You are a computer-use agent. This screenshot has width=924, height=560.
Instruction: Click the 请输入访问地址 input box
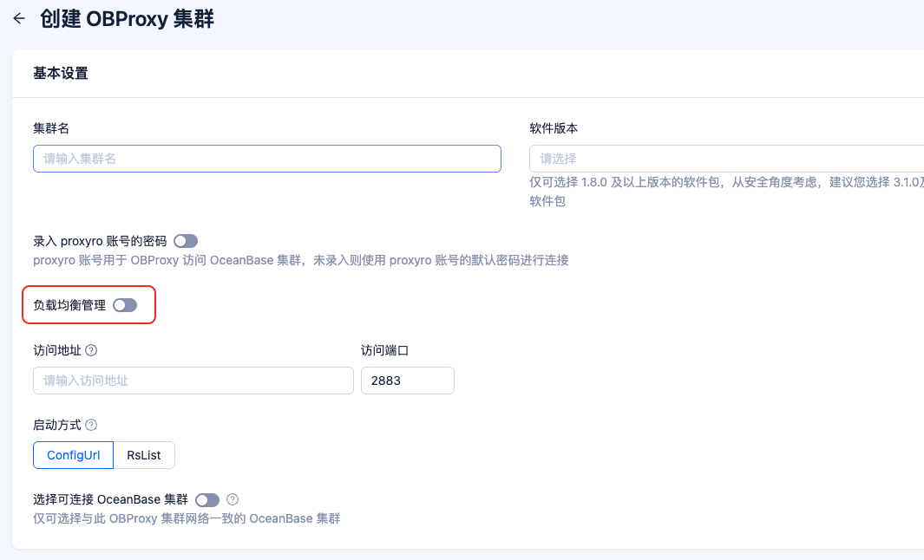[193, 380]
